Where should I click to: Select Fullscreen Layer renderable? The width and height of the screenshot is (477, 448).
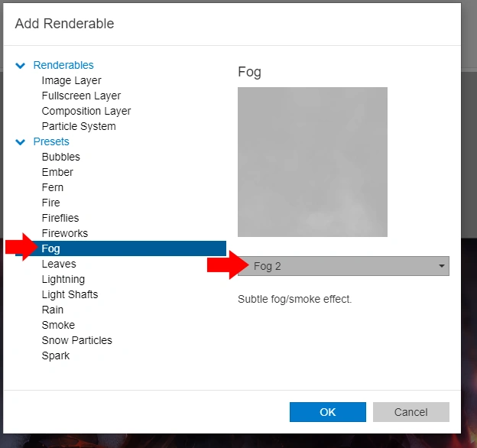coord(81,96)
